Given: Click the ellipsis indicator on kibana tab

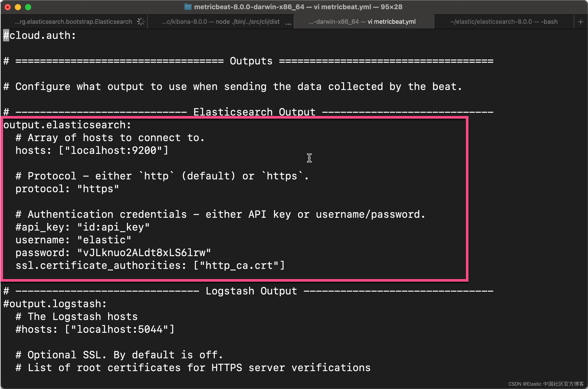Looking at the screenshot, I should point(288,24).
